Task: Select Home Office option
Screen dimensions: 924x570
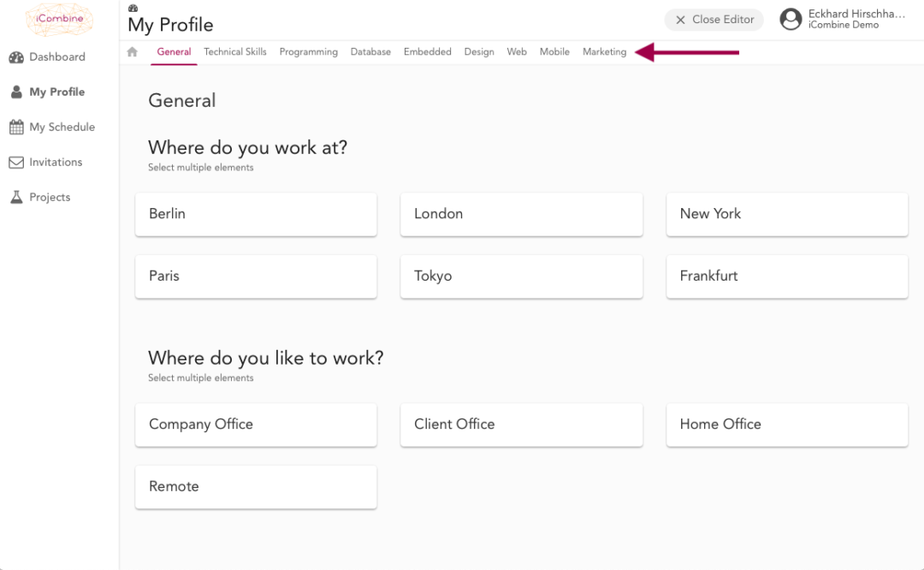Action: tap(786, 425)
